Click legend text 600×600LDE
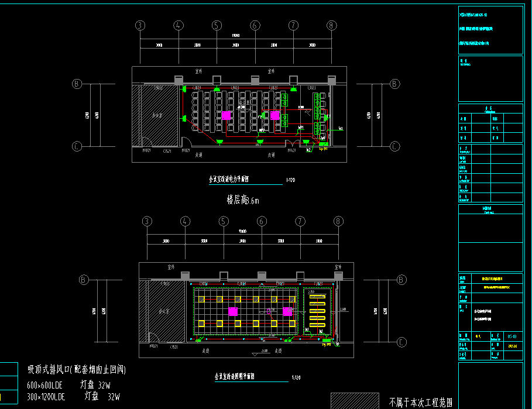 (45, 385)
